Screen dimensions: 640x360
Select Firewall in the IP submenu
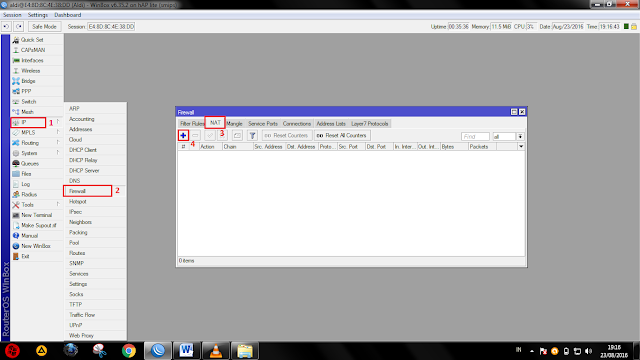coord(87,191)
